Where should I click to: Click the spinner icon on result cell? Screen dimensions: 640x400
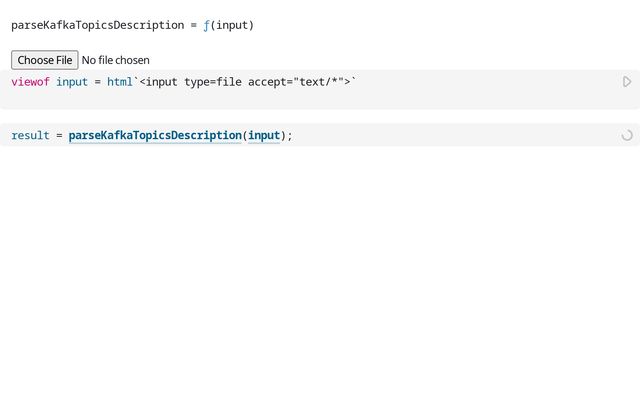point(627,135)
